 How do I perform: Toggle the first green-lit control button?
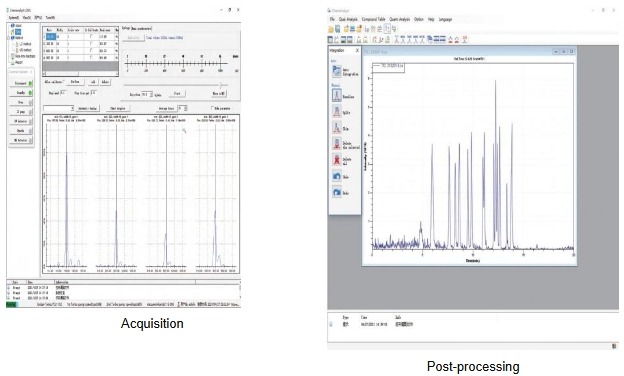click(x=21, y=83)
